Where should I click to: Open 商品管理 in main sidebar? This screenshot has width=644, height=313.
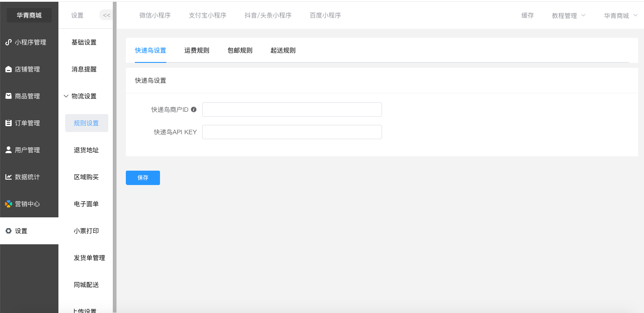(29, 96)
